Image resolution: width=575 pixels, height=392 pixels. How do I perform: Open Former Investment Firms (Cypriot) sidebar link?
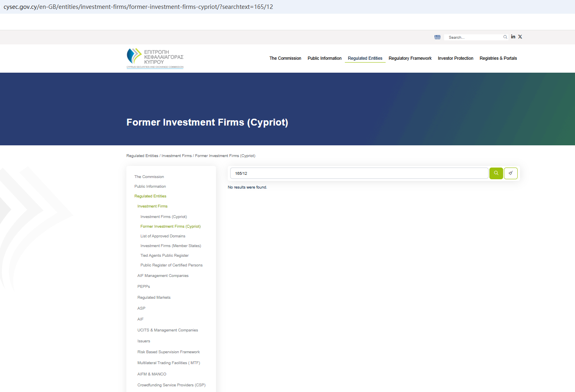(170, 226)
